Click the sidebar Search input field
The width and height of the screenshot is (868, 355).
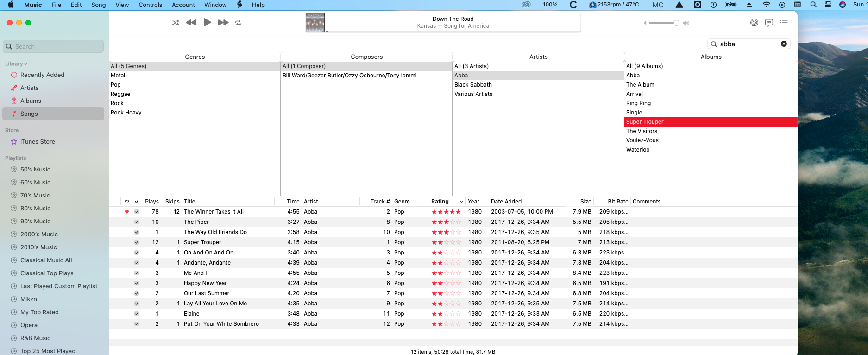point(53,46)
